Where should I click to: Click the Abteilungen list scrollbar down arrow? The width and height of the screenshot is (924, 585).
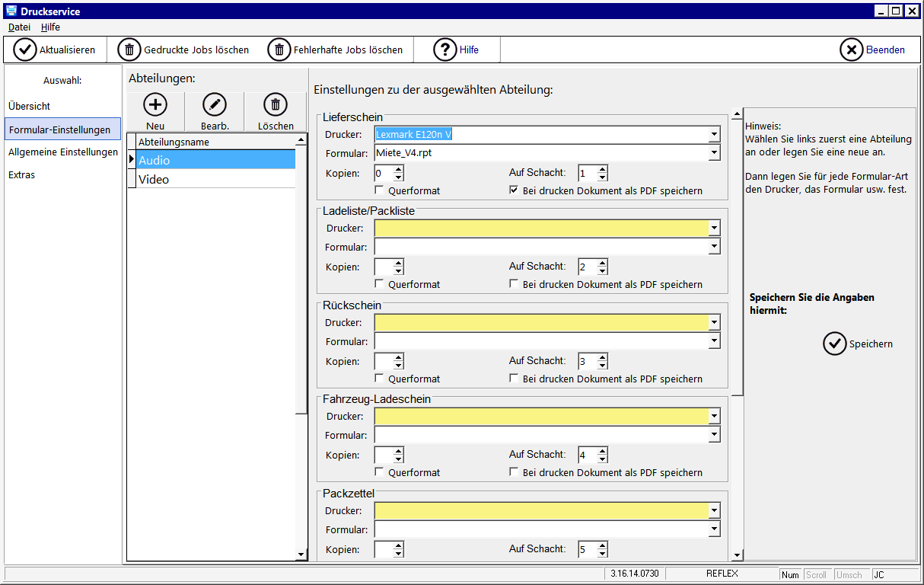click(x=301, y=555)
